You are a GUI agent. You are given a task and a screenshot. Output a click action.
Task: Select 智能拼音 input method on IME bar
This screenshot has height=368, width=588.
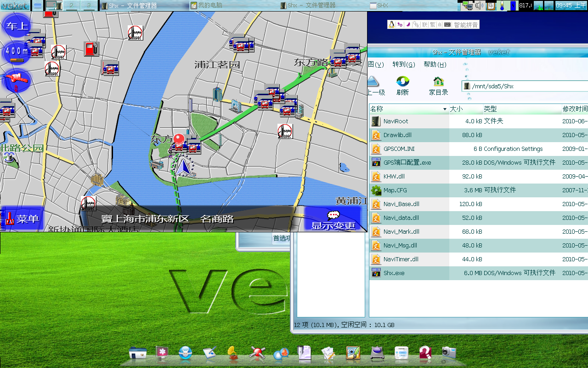pos(465,25)
